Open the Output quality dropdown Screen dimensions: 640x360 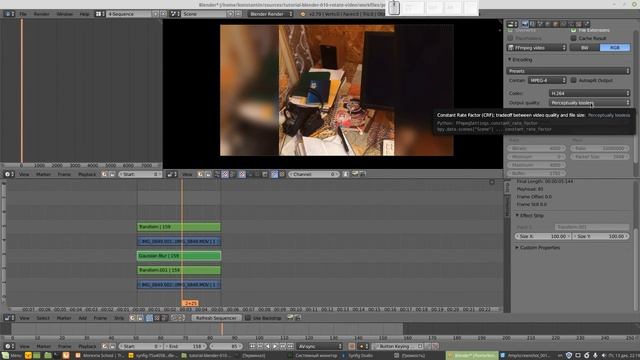tap(589, 103)
